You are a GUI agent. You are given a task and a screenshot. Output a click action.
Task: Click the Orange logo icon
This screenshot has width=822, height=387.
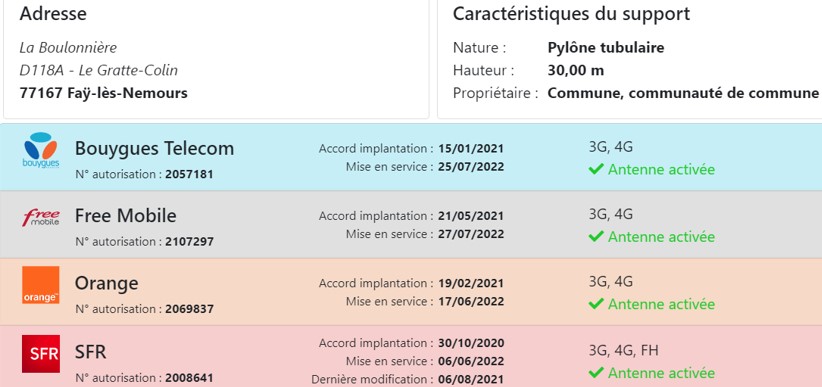(x=40, y=285)
